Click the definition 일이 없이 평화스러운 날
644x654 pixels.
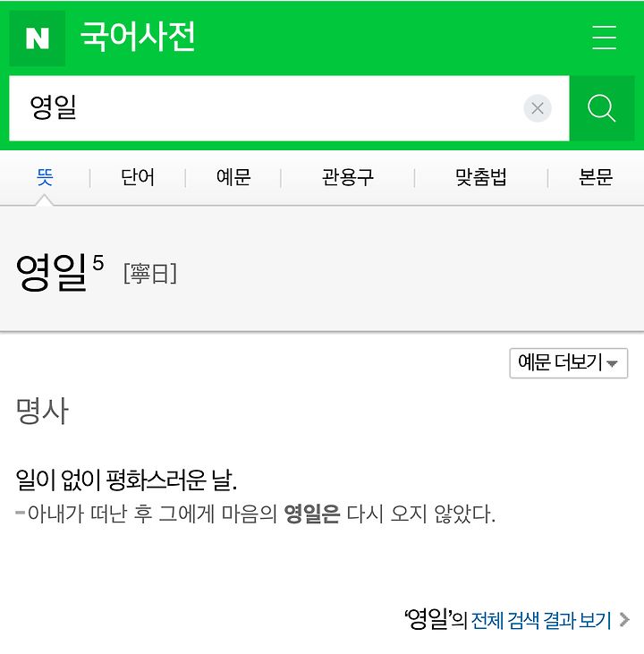(x=126, y=480)
